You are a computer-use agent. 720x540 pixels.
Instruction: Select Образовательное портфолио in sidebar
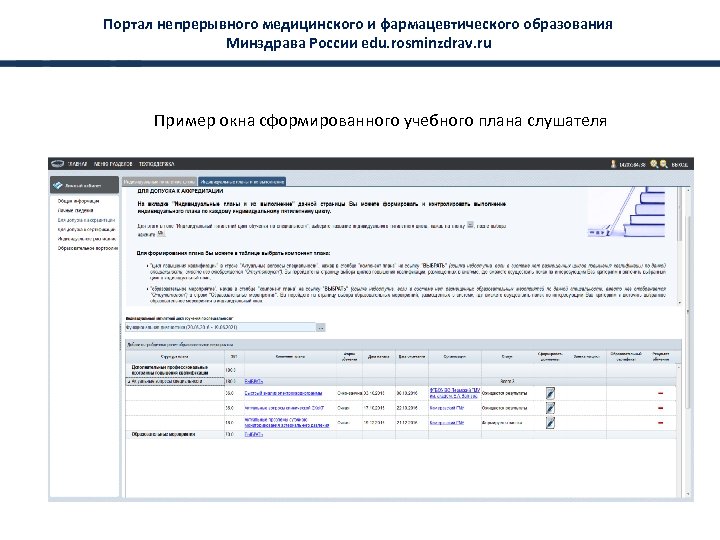(88, 248)
